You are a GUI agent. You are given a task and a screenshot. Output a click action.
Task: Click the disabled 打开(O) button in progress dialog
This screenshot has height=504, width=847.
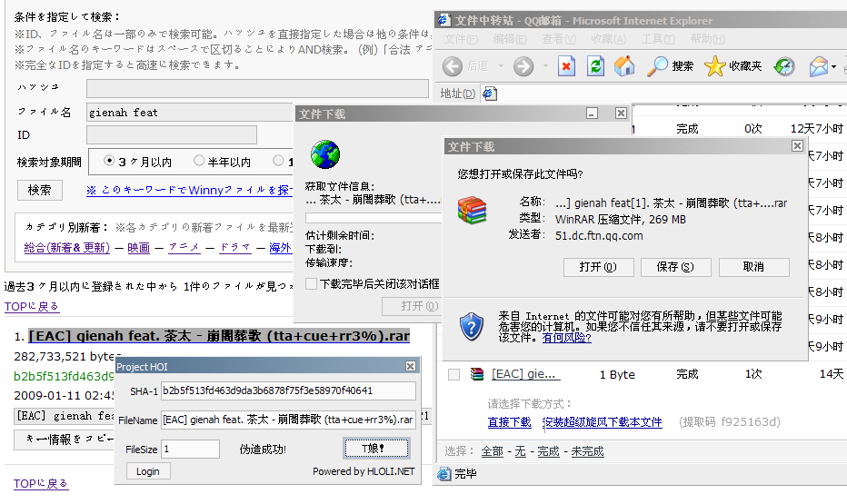(412, 307)
